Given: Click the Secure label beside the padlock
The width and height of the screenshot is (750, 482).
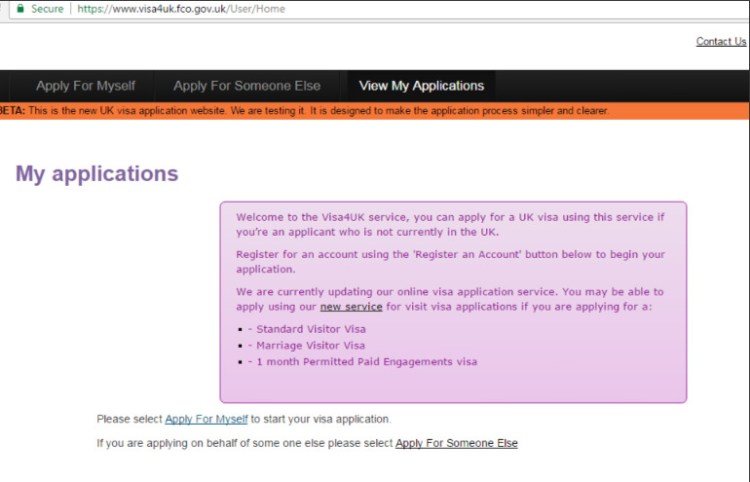Looking at the screenshot, I should (47, 9).
